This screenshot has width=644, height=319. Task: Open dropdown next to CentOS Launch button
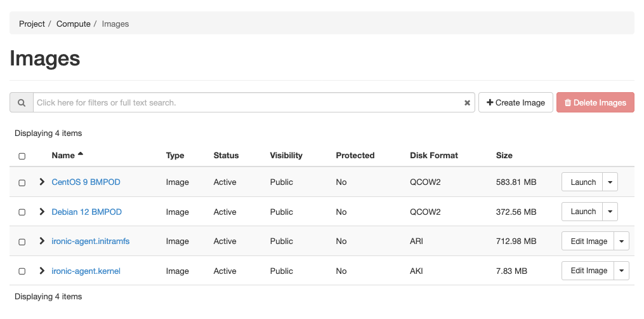point(610,182)
